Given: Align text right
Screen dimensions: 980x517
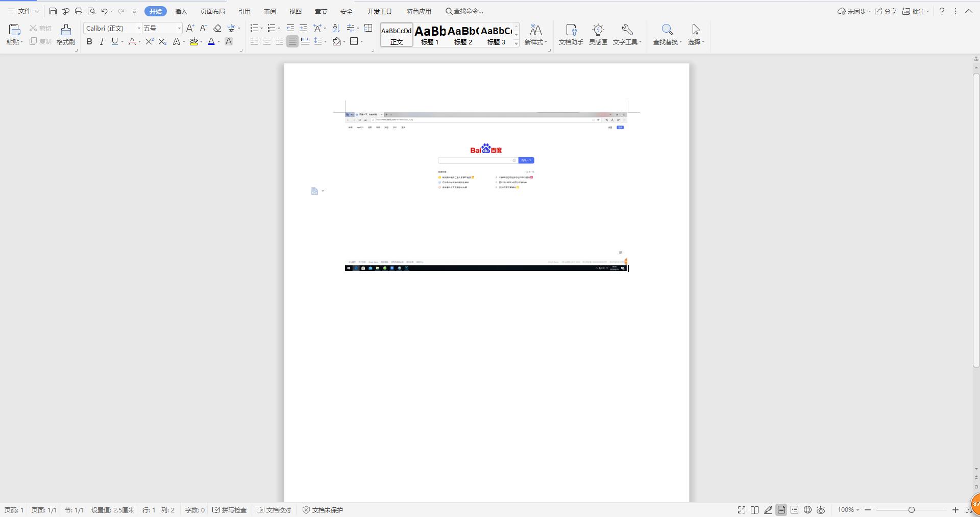Looking at the screenshot, I should pos(279,41).
